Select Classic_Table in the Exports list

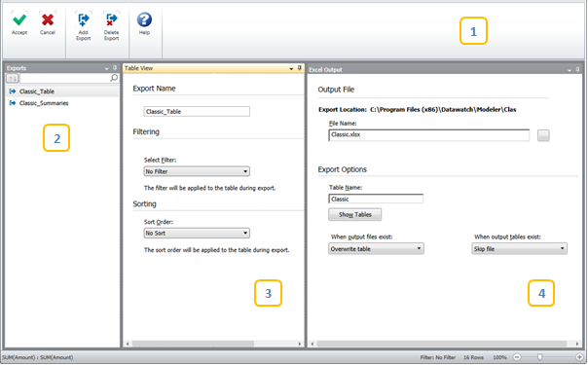[x=37, y=91]
